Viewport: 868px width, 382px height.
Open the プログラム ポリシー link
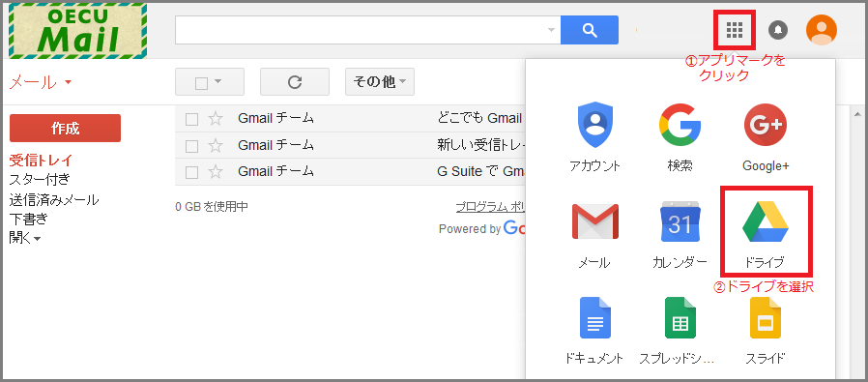click(490, 207)
